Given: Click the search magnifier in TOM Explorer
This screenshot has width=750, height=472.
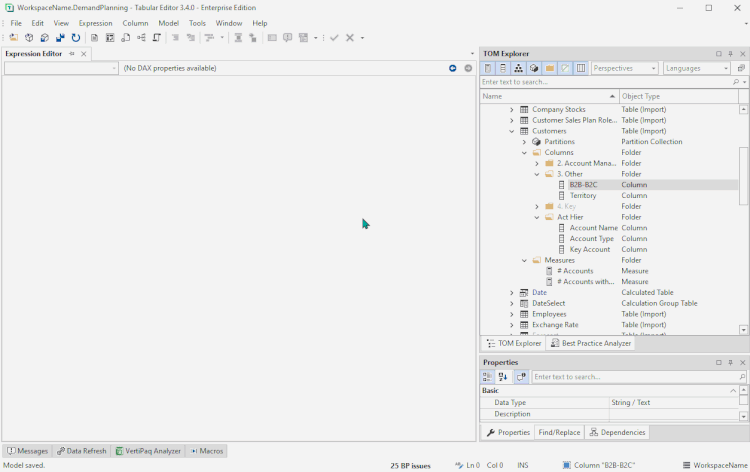Looking at the screenshot, I should (736, 82).
